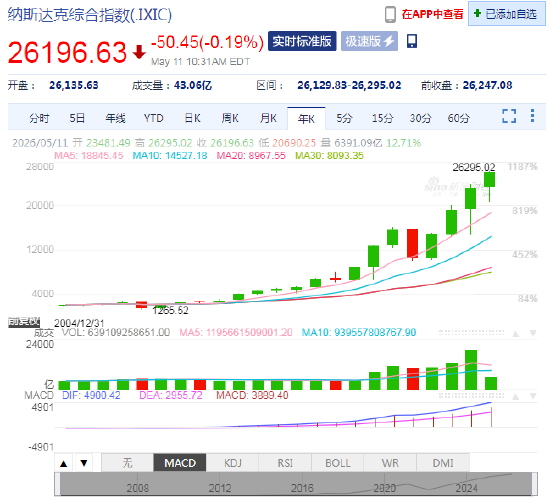Click the down triangle in MACD panel header

click(x=533, y=396)
